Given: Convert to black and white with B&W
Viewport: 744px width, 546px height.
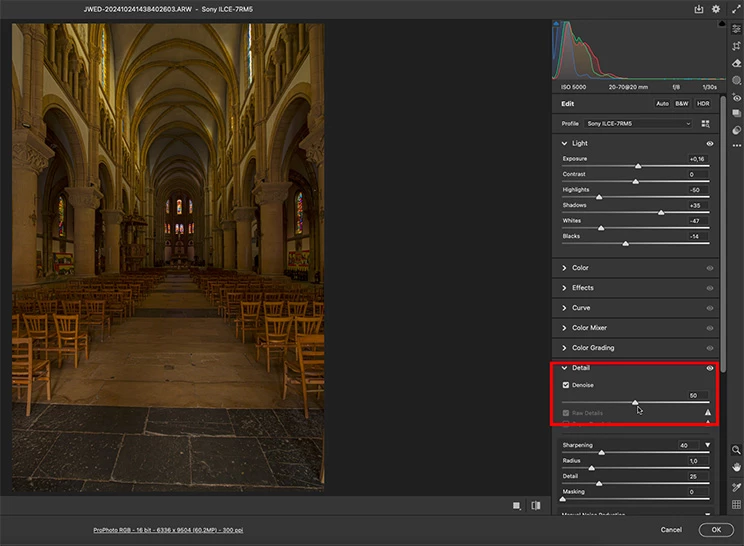Looking at the screenshot, I should [x=682, y=103].
